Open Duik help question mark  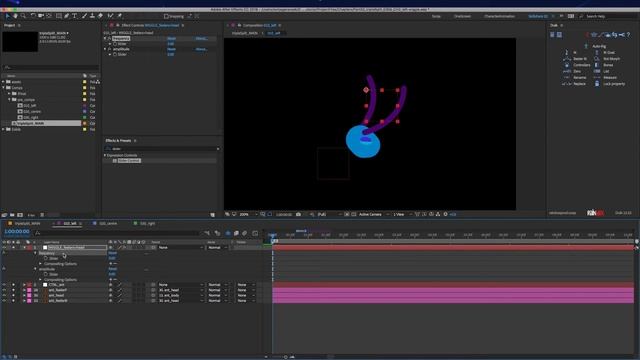(628, 35)
